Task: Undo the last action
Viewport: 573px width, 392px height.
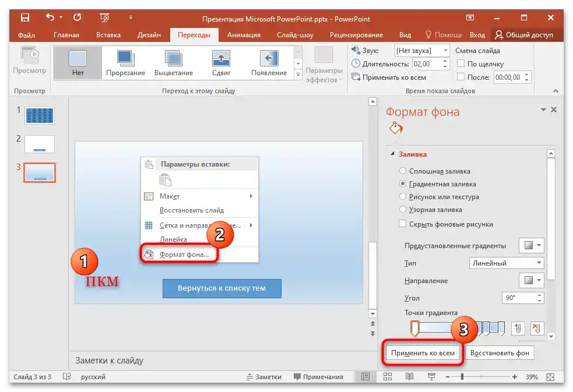Action: (x=50, y=17)
